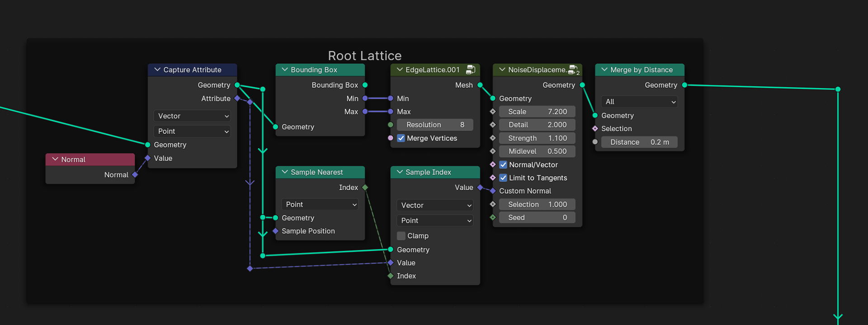Click the Sample Index Value output socket
868x325 pixels.
click(480, 187)
